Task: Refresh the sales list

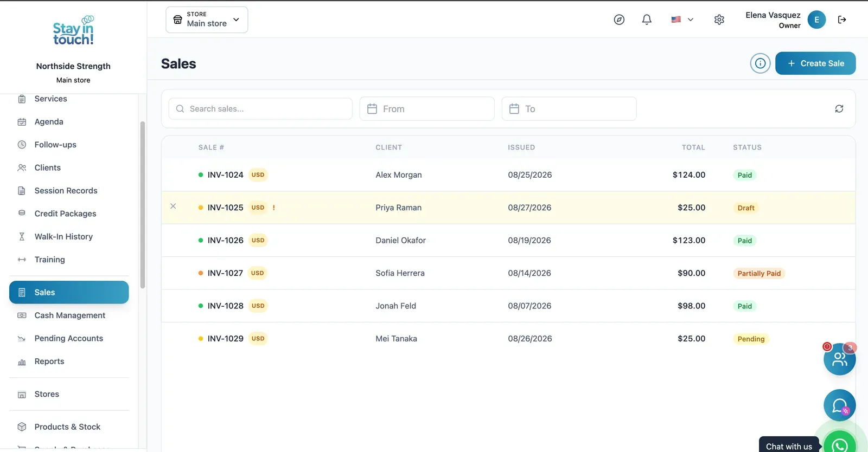Action: pyautogui.click(x=839, y=109)
